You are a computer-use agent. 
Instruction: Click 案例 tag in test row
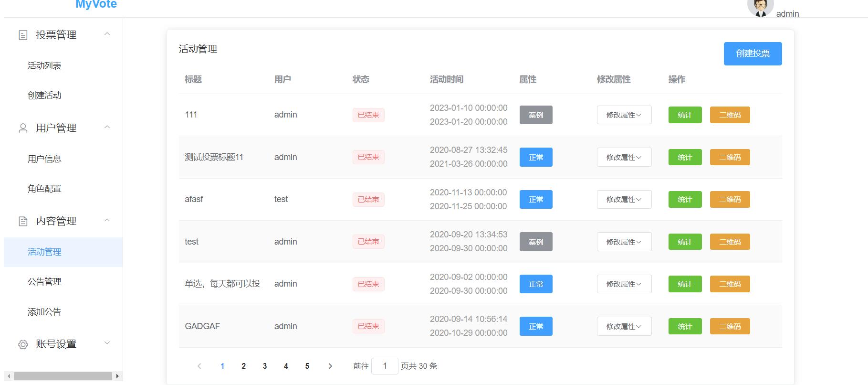pos(536,242)
